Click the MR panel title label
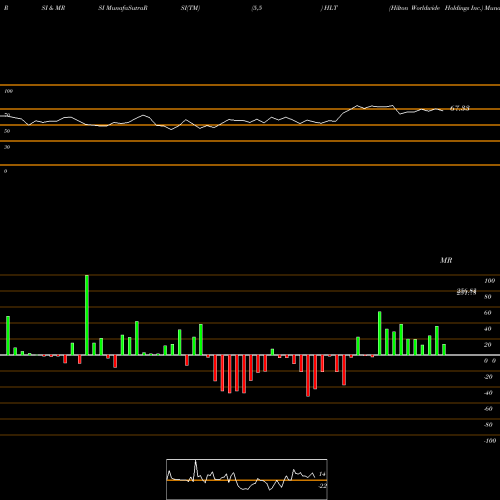This screenshot has width=500, height=500. click(x=446, y=260)
